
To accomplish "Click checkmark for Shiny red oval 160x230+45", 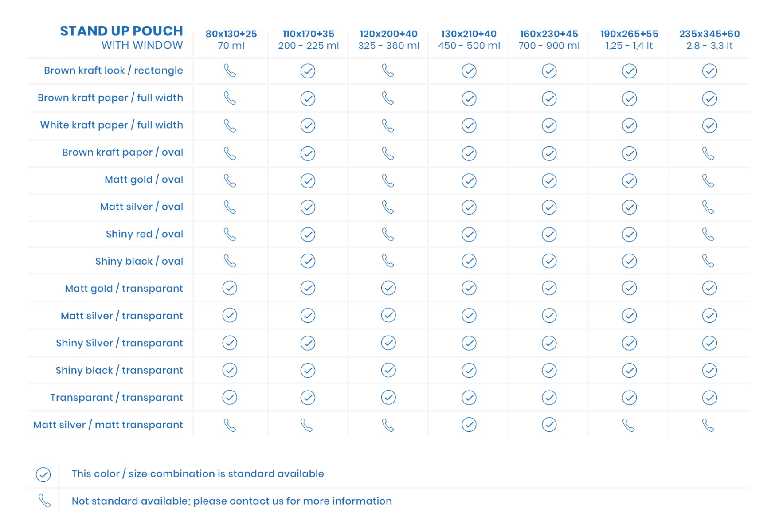I will point(549,235).
